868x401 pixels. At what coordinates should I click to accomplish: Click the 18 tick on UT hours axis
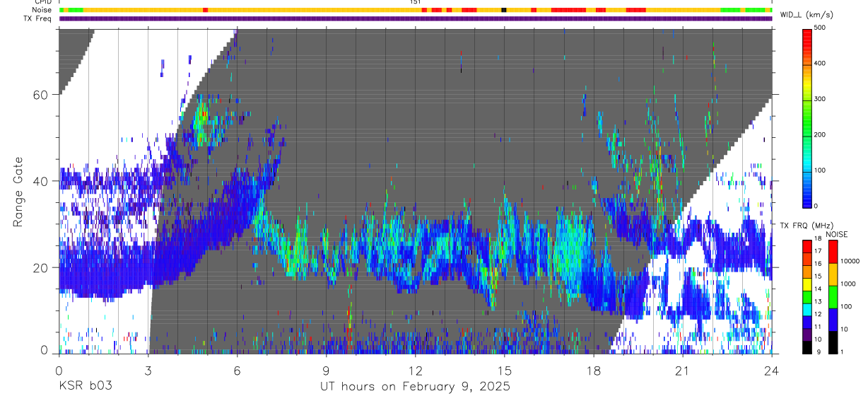(593, 370)
